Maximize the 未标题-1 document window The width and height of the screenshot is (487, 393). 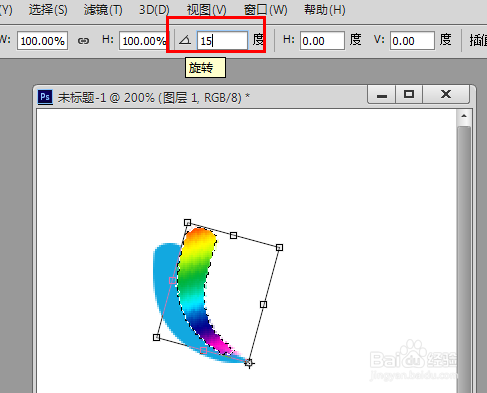click(x=409, y=95)
